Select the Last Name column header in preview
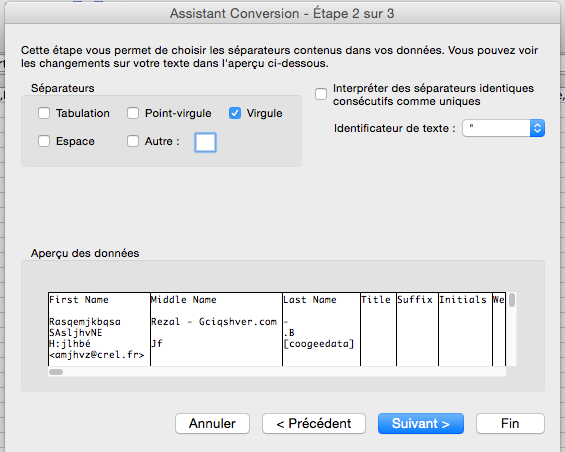This screenshot has height=452, width=565. pos(310,300)
